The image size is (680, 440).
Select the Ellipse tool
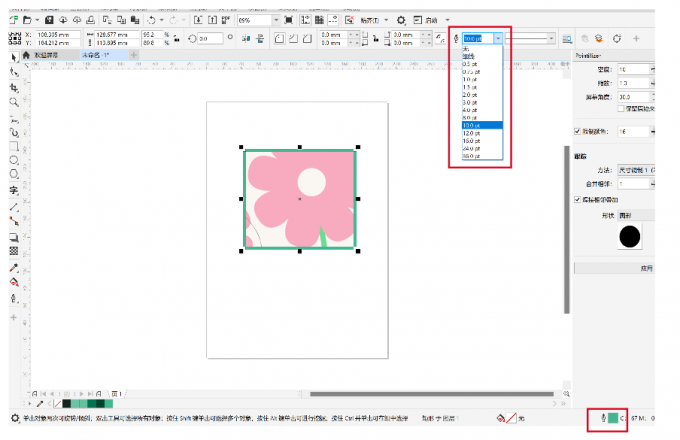coord(14,160)
